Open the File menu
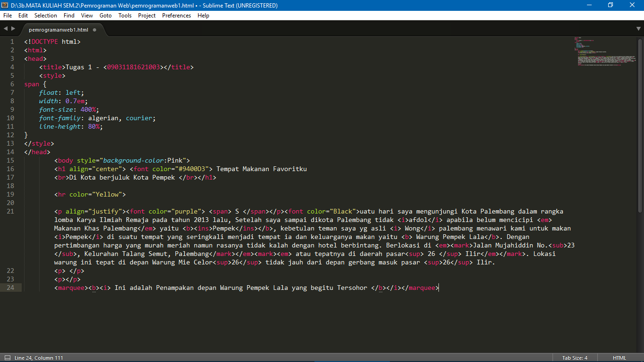 point(8,16)
